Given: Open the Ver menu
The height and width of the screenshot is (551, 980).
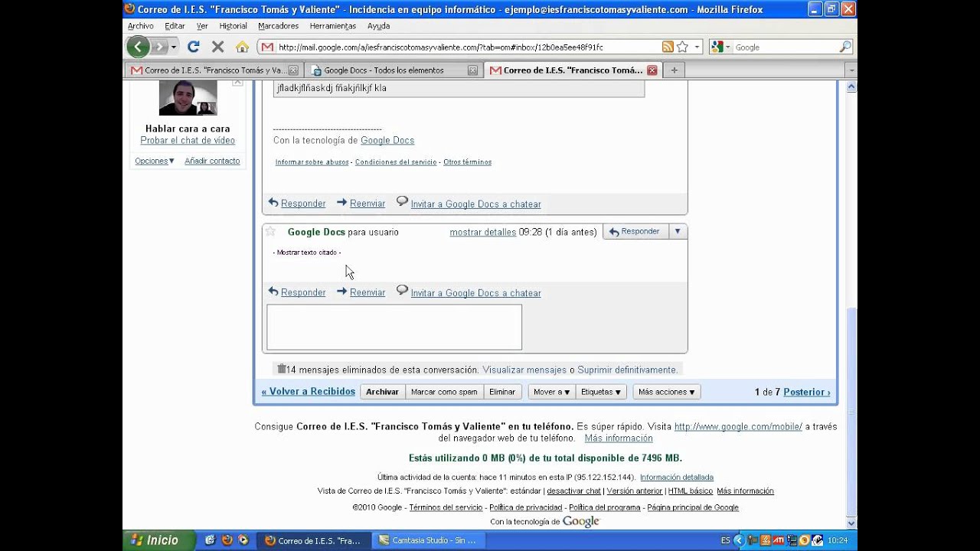Looking at the screenshot, I should point(202,26).
